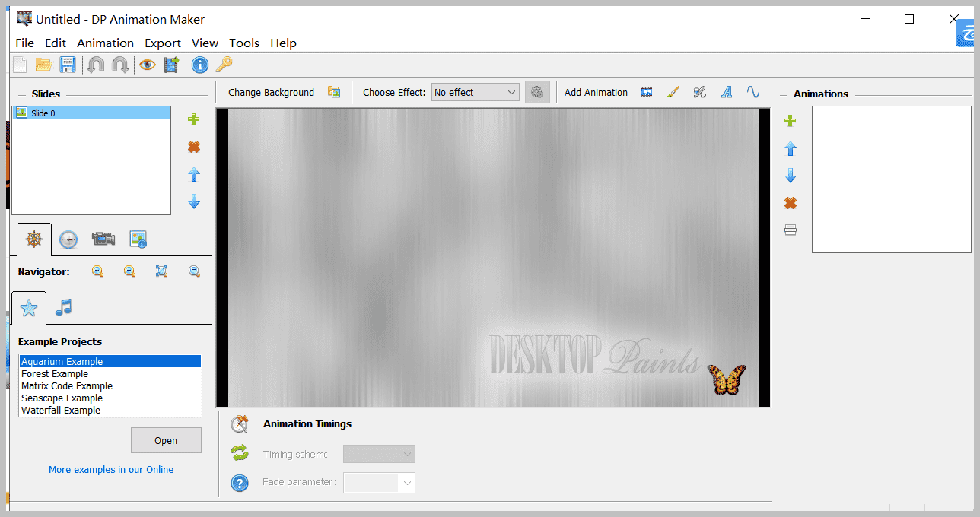Open the Animation menu
This screenshot has height=517, width=980.
tap(105, 43)
